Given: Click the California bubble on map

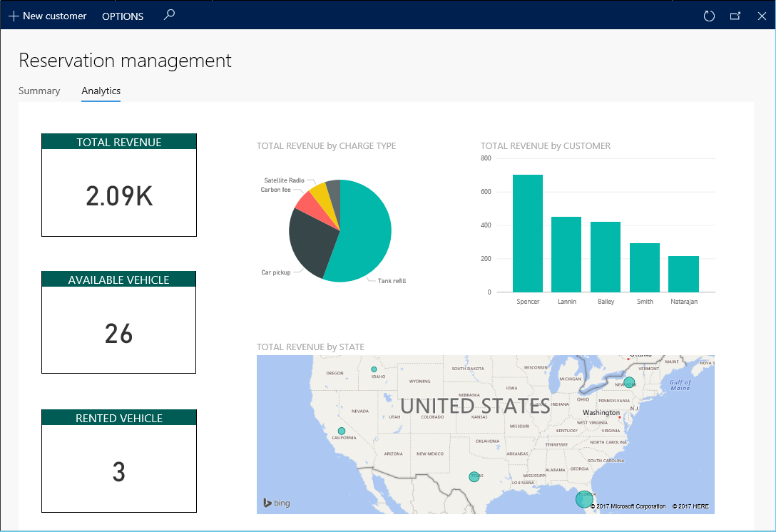Looking at the screenshot, I should pyautogui.click(x=342, y=431).
